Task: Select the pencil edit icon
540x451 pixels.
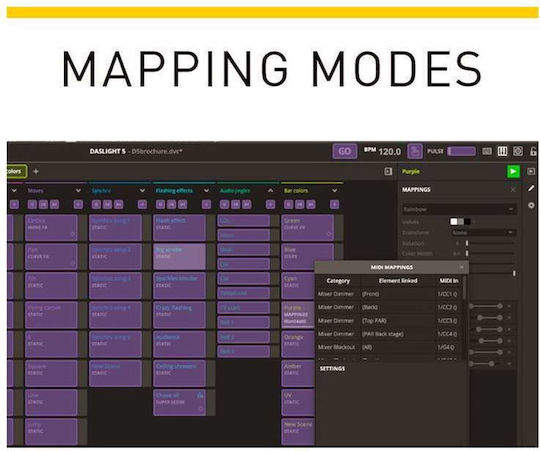Action: (x=531, y=188)
